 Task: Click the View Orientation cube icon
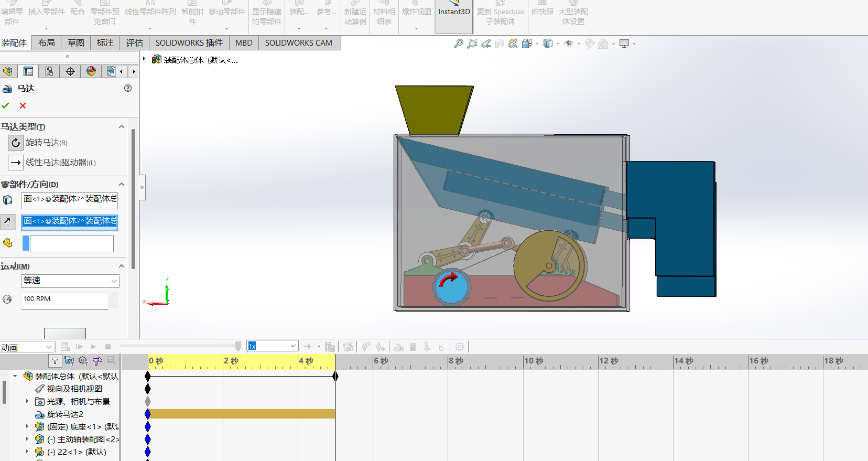527,44
